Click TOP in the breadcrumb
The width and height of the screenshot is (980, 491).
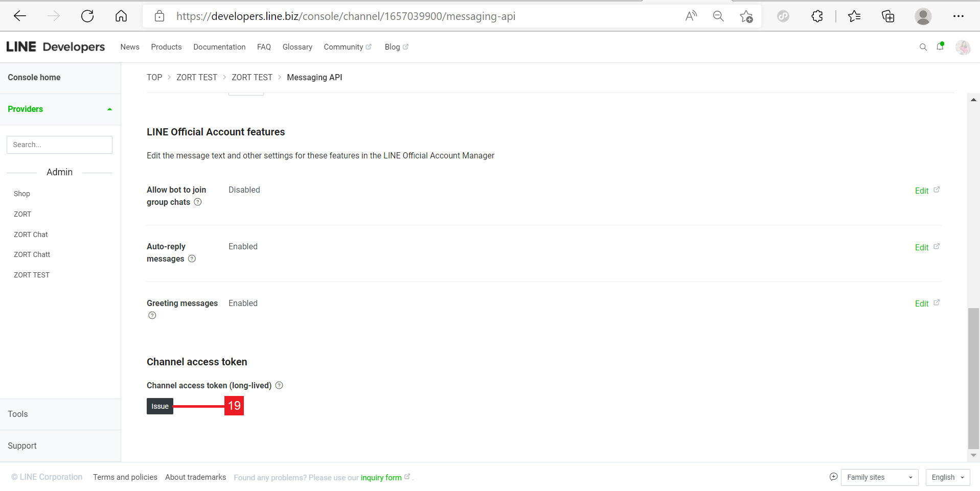point(154,78)
